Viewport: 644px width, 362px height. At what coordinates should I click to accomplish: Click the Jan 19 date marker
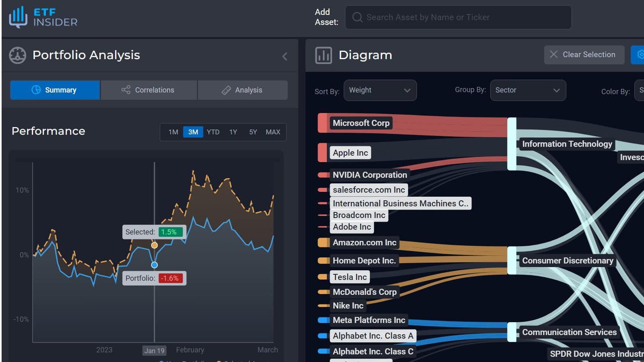pos(155,351)
